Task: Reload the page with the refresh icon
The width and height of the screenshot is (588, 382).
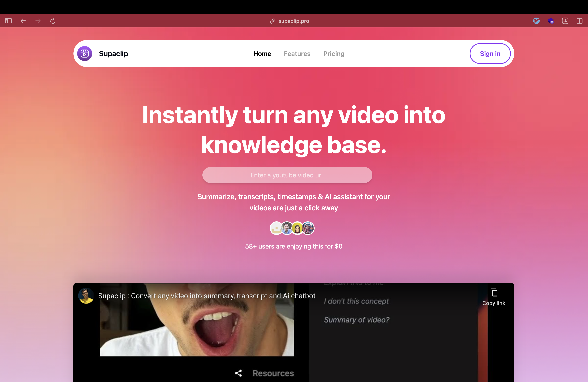Action: click(53, 21)
